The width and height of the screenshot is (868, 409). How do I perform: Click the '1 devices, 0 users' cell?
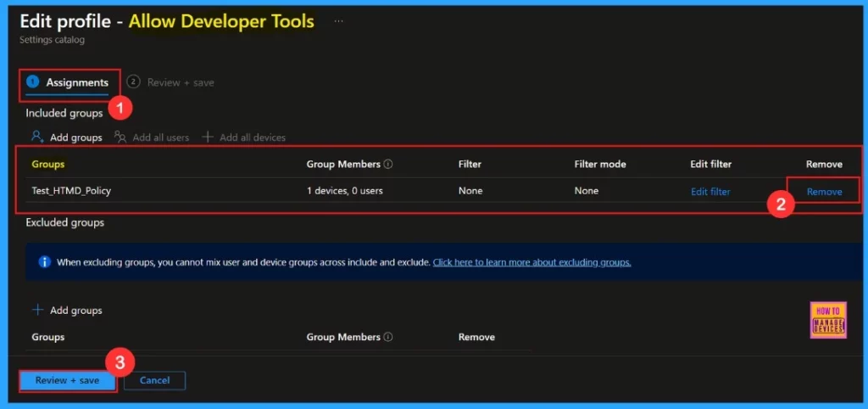pos(345,191)
